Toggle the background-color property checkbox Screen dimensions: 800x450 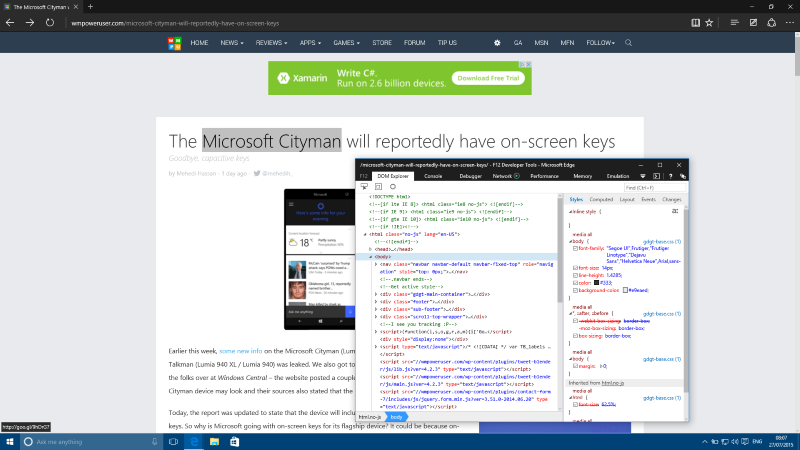pyautogui.click(x=575, y=290)
